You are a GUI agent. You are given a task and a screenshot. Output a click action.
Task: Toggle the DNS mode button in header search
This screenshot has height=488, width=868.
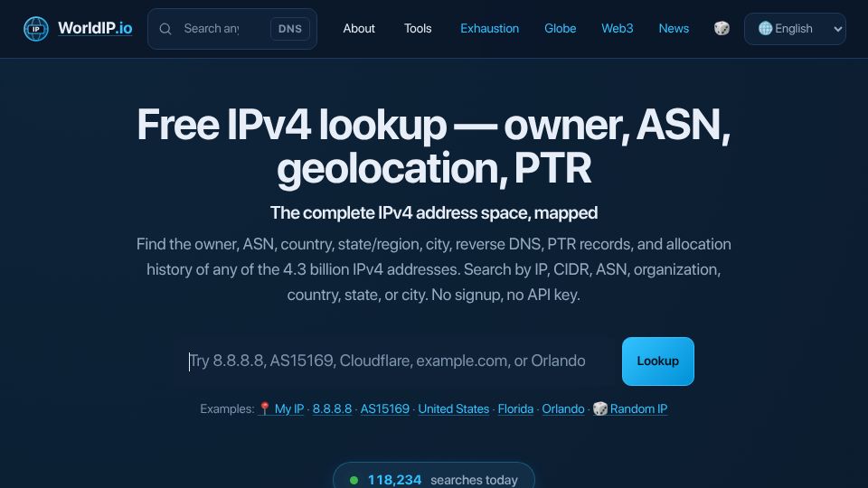(290, 29)
